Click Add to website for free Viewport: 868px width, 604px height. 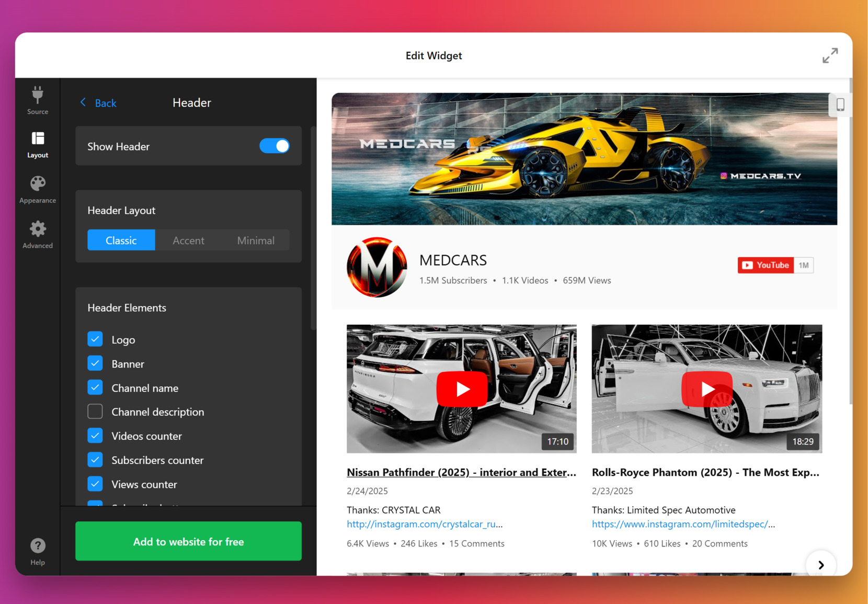(x=188, y=541)
